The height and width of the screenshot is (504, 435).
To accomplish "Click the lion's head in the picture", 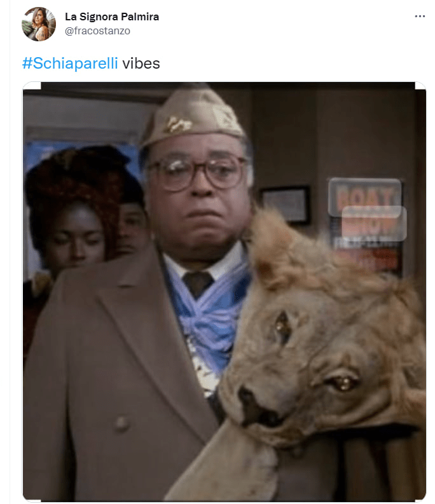I will 322,337.
